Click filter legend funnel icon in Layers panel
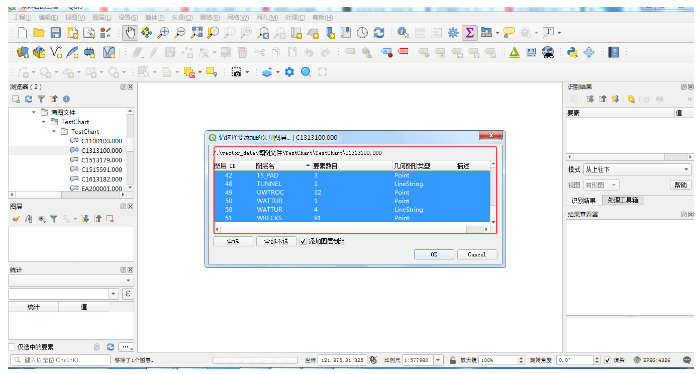The height and width of the screenshot is (374, 699). 53,219
